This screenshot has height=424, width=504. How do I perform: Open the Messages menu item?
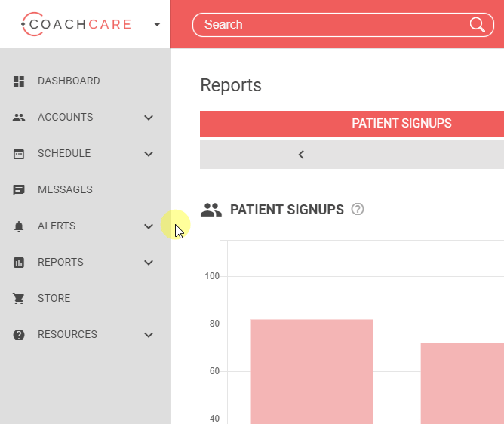[x=65, y=190]
